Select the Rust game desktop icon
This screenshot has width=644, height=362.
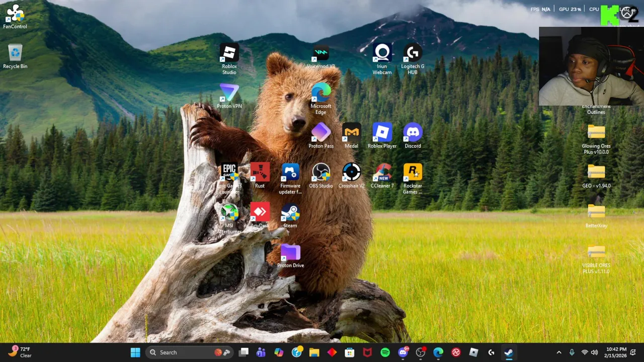coord(260,175)
